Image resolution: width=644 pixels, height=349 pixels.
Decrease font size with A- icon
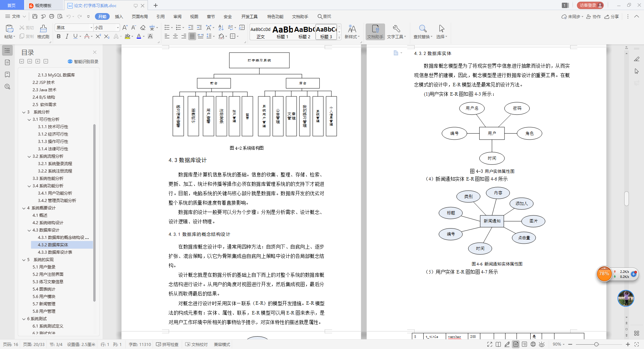(x=133, y=28)
